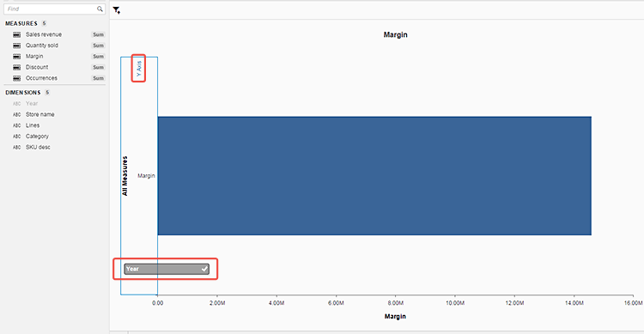Click the blue Margin bar in chart
The height and width of the screenshot is (334, 644).
click(374, 176)
